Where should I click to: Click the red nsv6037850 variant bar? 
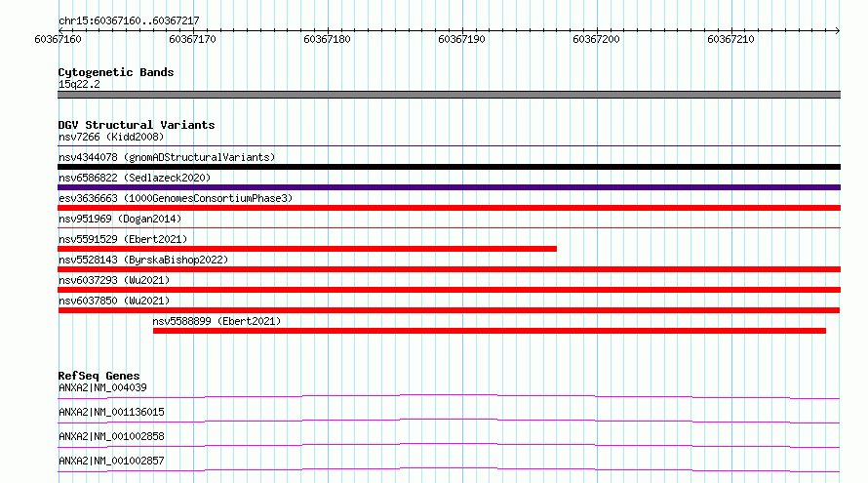pos(449,310)
